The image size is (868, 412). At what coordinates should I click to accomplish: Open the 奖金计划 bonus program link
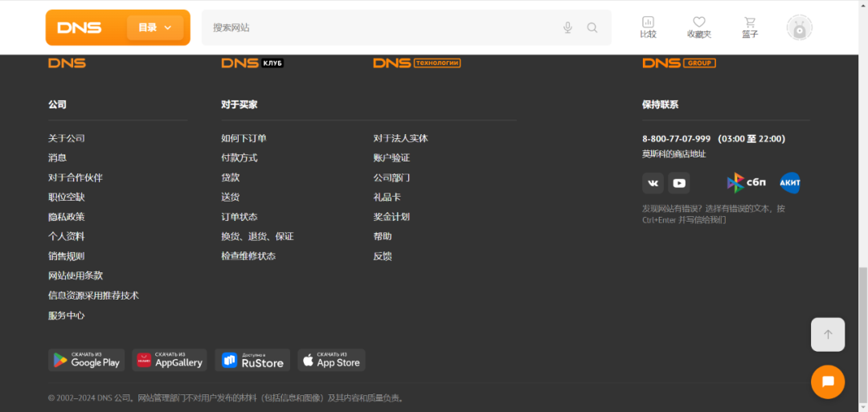coord(392,217)
